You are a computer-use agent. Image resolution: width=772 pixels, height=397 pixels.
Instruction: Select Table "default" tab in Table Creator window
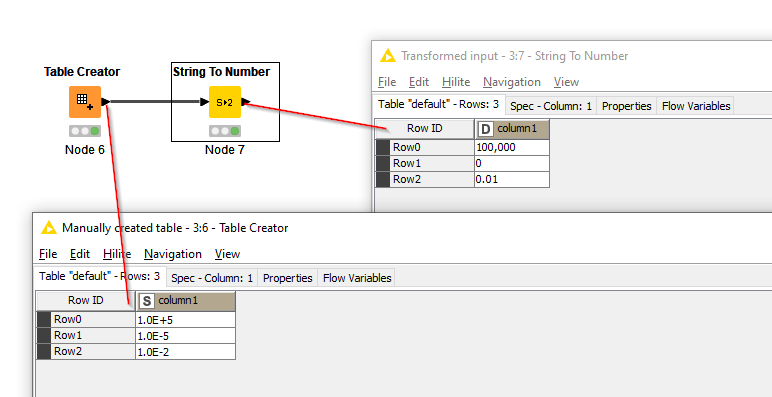click(x=100, y=276)
